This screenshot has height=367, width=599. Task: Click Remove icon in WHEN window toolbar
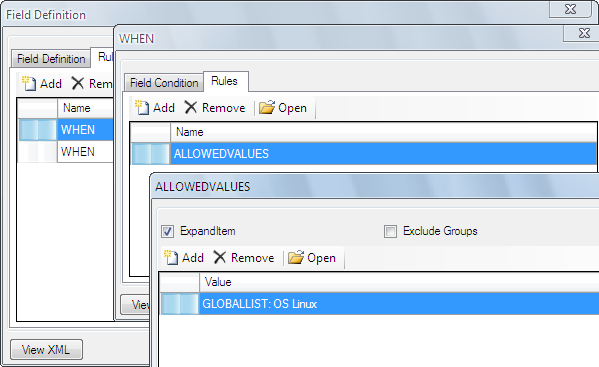(x=191, y=107)
